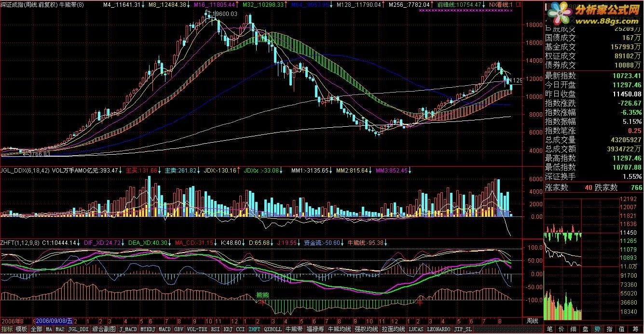Screen dimensions: 644x334
Task: Select the MACD indicator tab
Action: 164,329
